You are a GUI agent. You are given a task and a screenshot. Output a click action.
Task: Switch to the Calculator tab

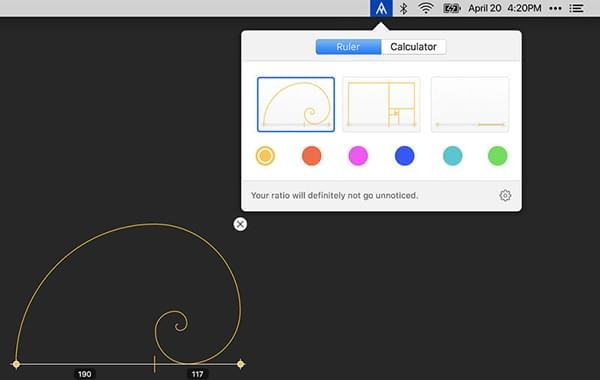(x=414, y=47)
